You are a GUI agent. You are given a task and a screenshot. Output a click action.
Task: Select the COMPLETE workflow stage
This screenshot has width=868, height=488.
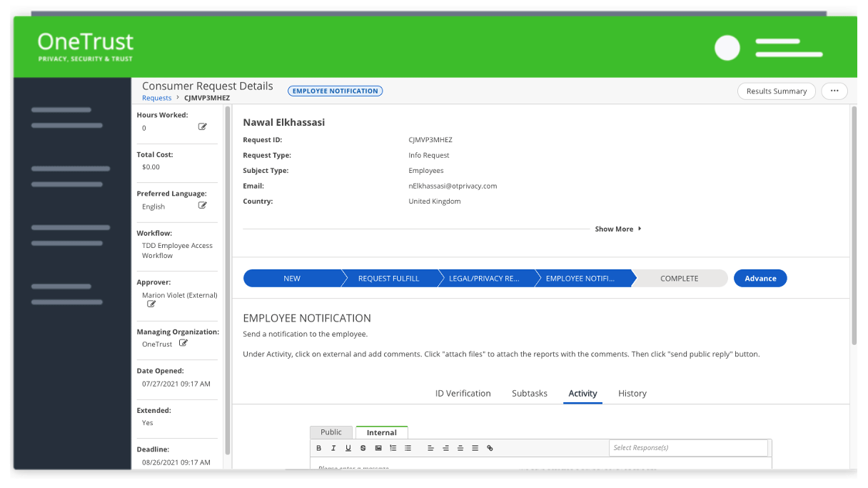point(680,278)
